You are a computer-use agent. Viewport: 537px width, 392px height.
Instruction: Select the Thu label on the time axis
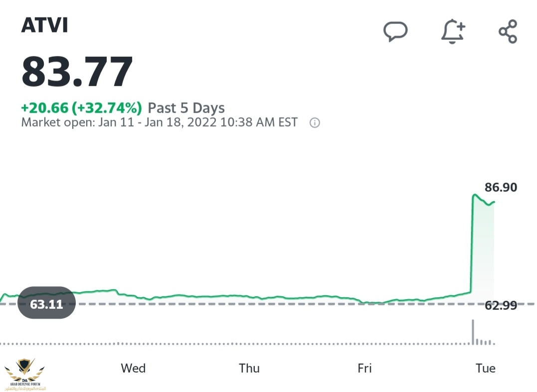point(249,368)
